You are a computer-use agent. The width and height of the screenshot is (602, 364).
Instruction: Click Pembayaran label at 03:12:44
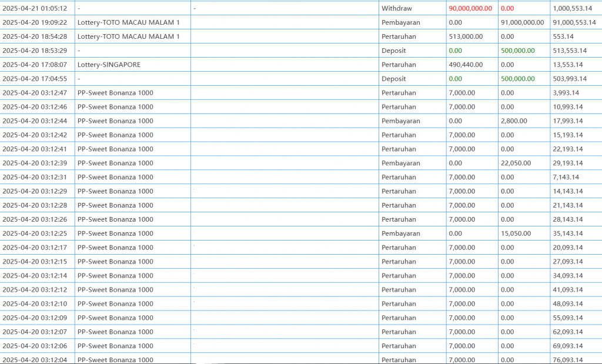pos(400,121)
